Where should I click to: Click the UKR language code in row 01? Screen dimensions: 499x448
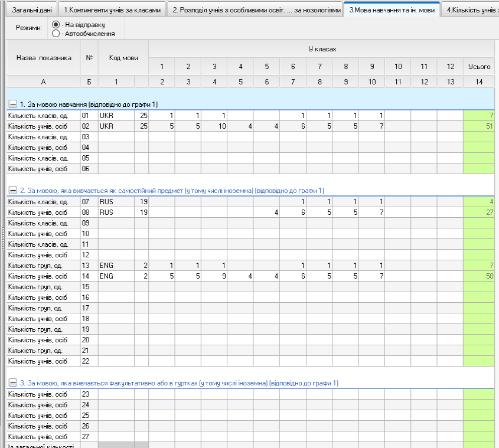116,115
